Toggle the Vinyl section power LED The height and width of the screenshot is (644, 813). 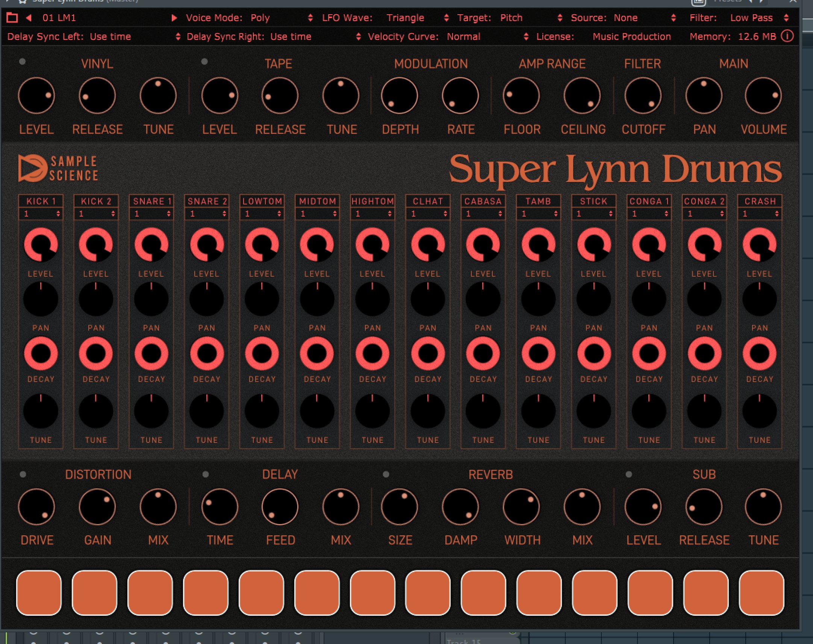click(x=22, y=61)
